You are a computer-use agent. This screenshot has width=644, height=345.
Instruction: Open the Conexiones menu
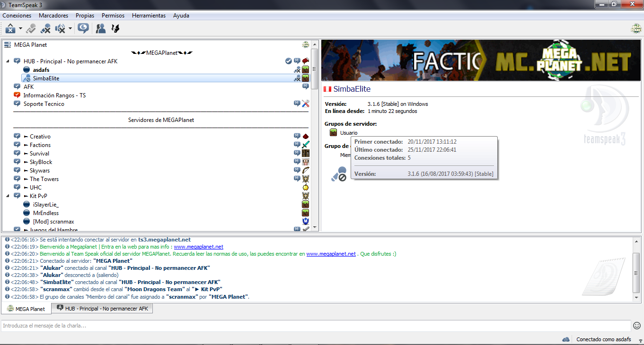pos(17,16)
